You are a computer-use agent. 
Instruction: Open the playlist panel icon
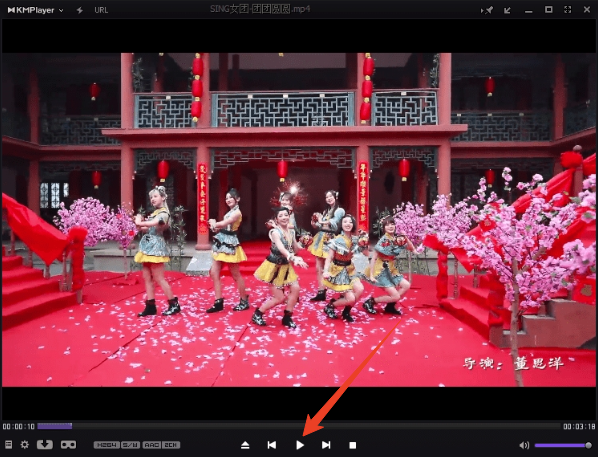coord(8,444)
